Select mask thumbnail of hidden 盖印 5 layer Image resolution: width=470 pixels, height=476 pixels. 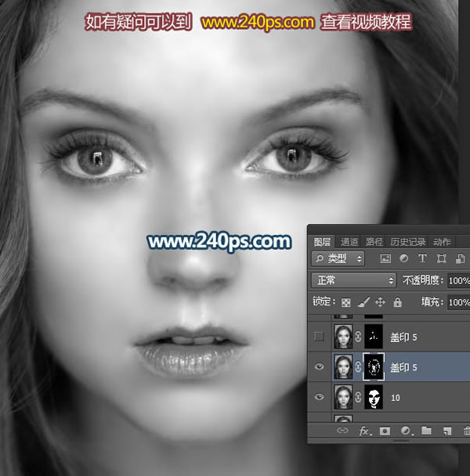coord(374,337)
